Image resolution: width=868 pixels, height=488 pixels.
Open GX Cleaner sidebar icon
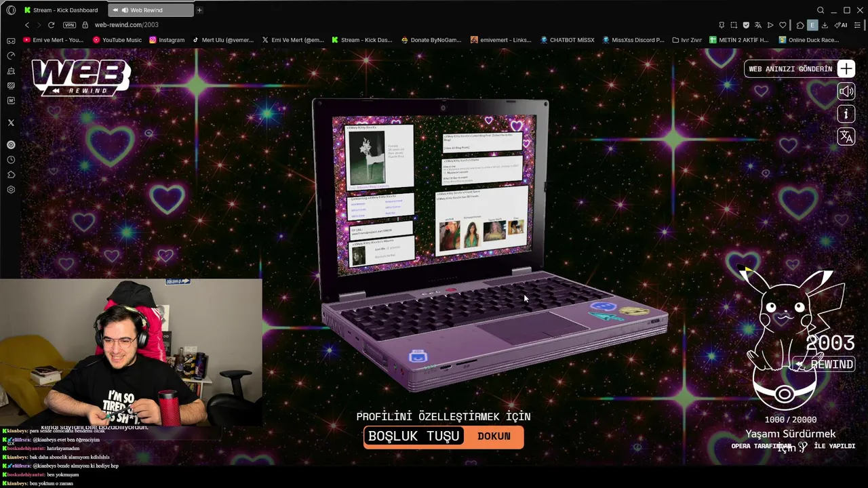11,70
